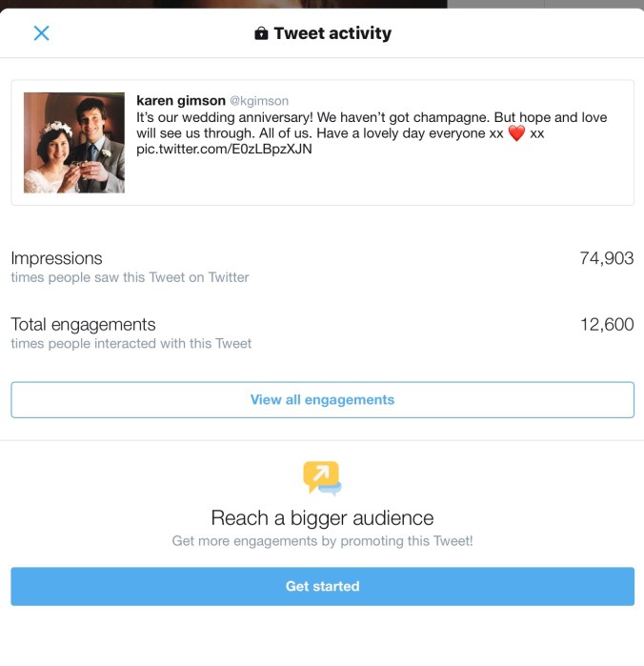Click the 12,600 engagements count
The image size is (644, 666).
click(x=606, y=324)
